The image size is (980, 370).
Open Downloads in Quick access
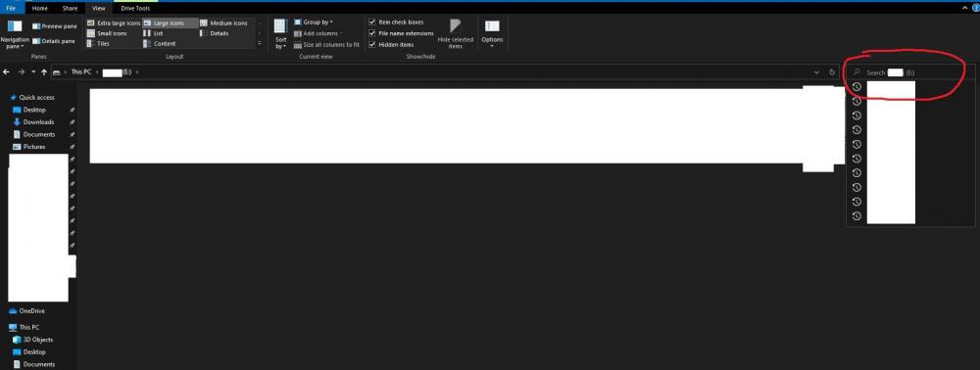[x=33, y=122]
